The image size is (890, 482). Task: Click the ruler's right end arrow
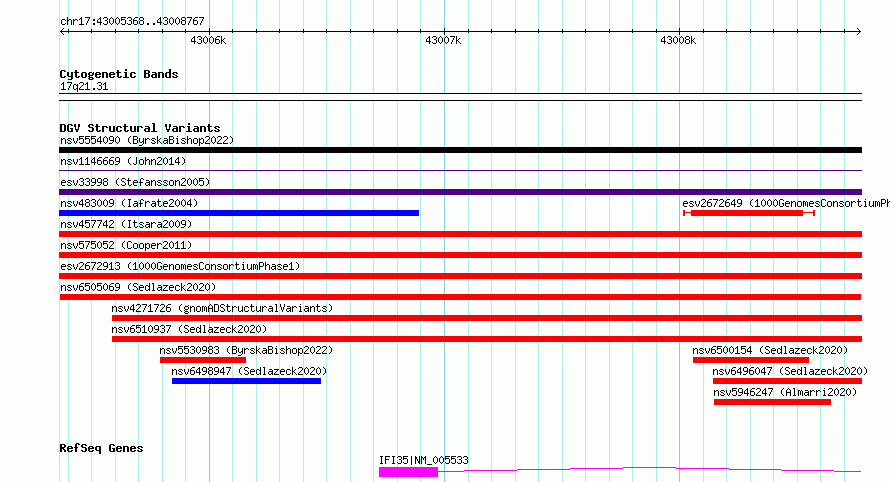click(x=858, y=31)
